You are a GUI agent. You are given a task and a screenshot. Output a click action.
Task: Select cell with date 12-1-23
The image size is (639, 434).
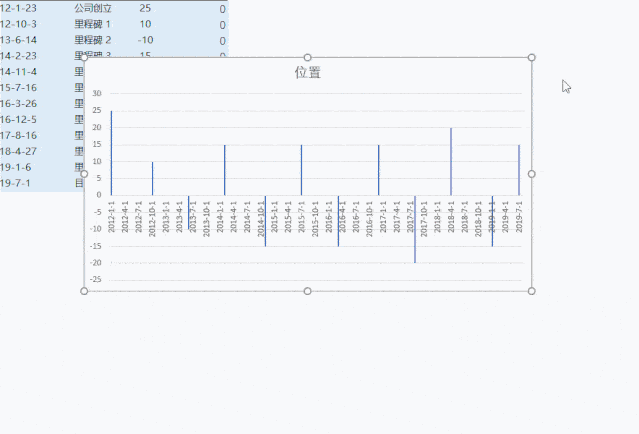click(18, 8)
